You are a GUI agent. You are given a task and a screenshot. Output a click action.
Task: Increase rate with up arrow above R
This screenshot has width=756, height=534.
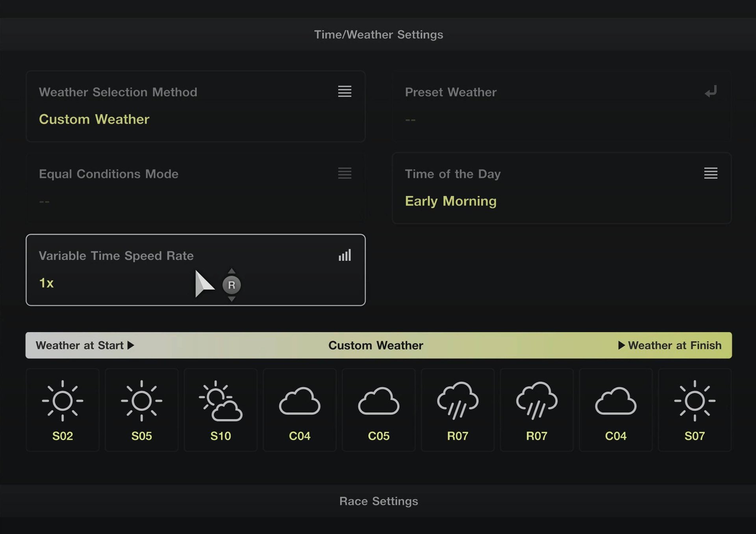[x=232, y=271]
